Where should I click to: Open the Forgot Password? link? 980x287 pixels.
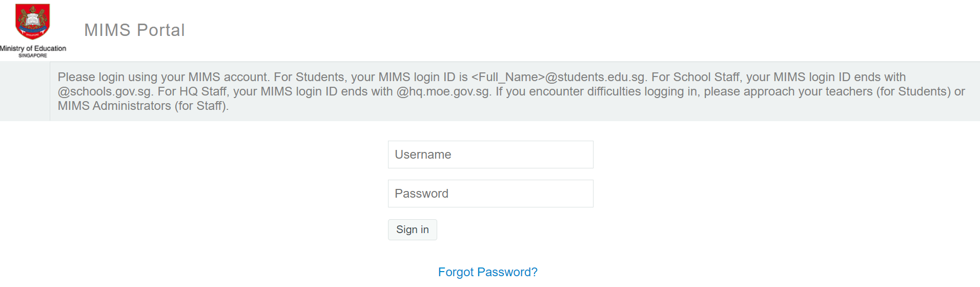(x=488, y=272)
